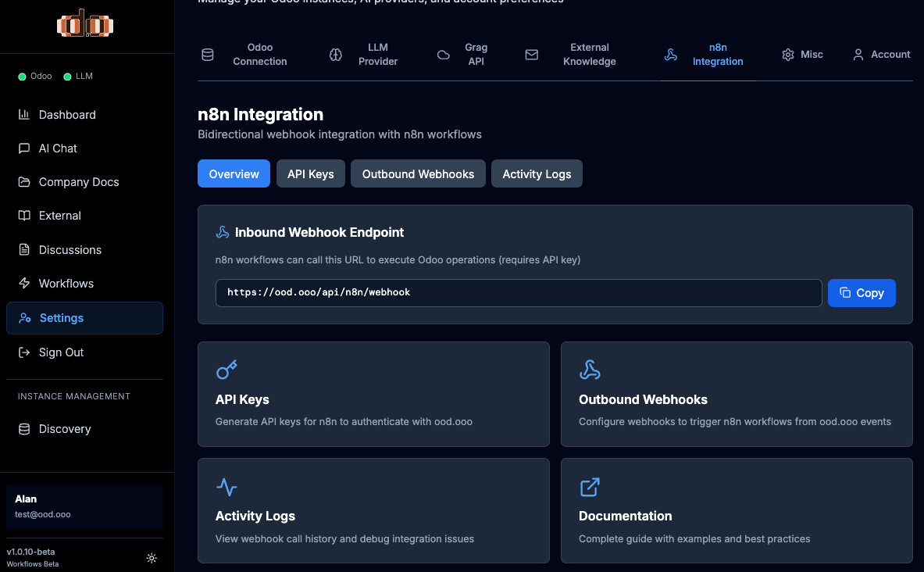Show the Activity Logs sub-tab
924x572 pixels.
pos(537,173)
